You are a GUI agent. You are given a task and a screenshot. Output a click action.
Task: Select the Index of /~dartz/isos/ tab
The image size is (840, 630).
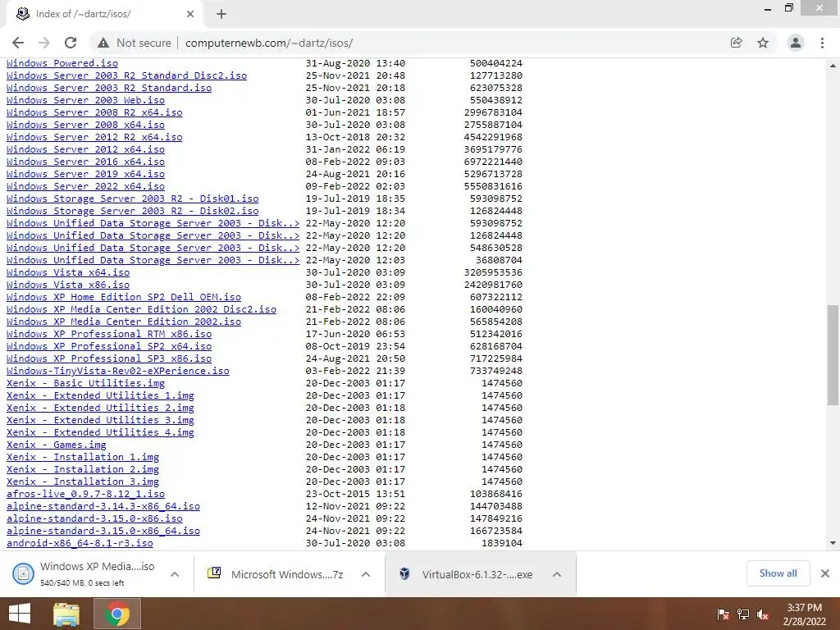click(x=104, y=14)
